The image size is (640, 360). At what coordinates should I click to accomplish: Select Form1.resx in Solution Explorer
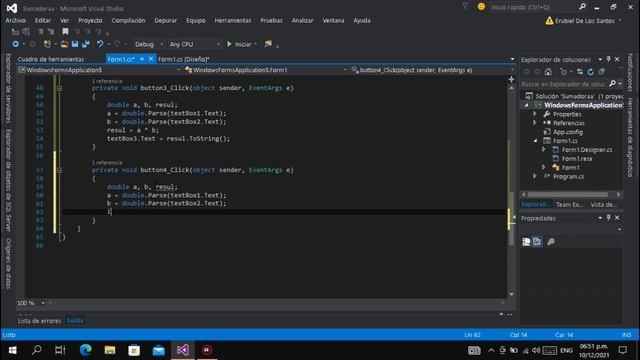click(577, 159)
